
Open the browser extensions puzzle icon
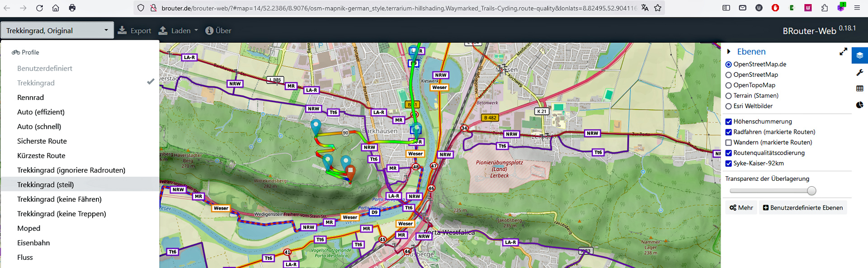(x=825, y=8)
